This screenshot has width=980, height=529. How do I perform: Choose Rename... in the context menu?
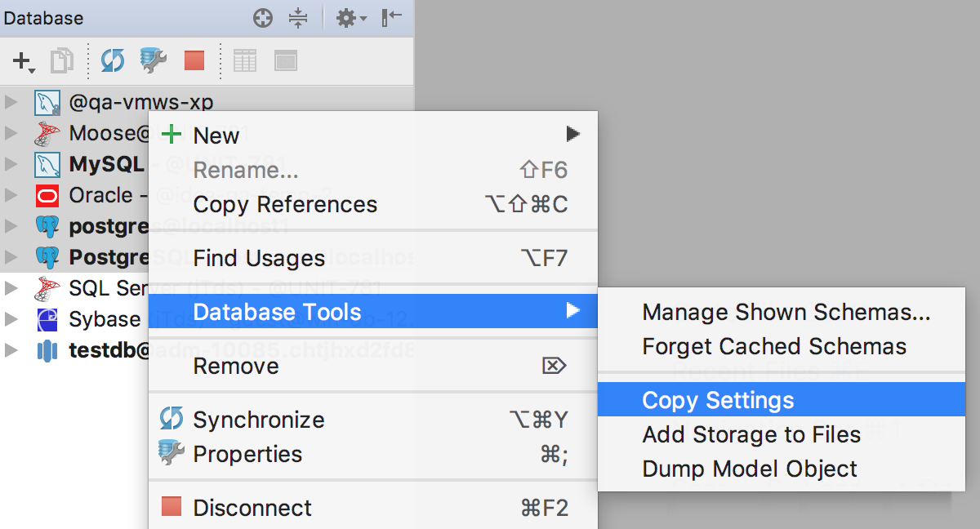click(372, 170)
